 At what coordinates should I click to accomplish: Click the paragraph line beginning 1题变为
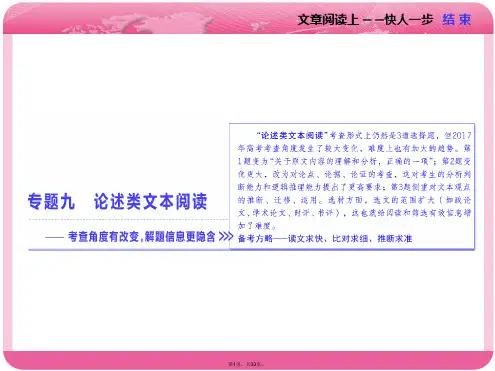[x=354, y=161]
